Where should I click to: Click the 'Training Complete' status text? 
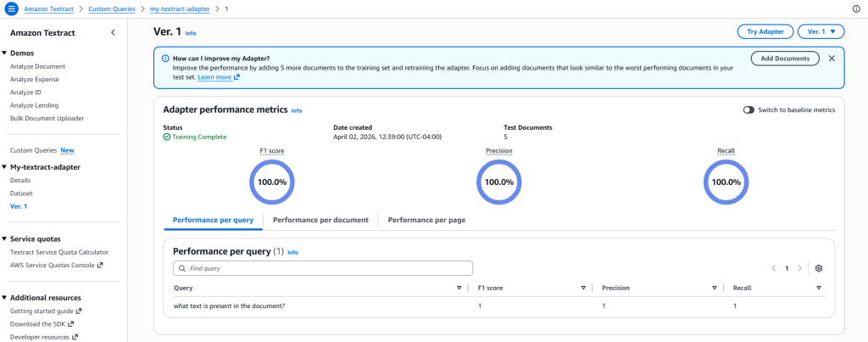click(199, 137)
